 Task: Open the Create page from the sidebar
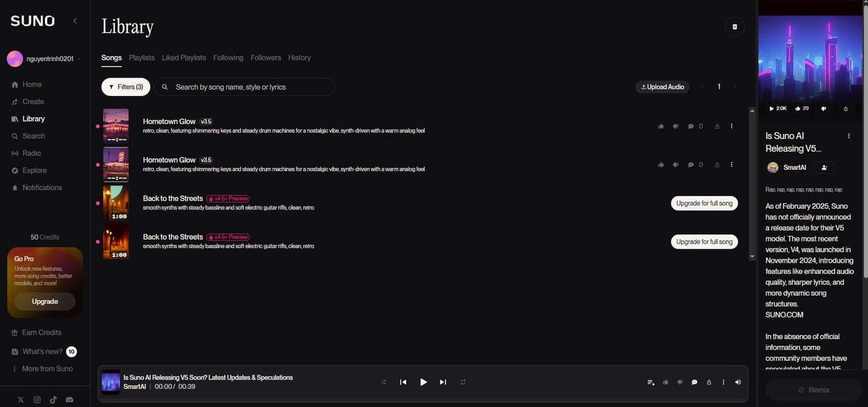[x=33, y=102]
